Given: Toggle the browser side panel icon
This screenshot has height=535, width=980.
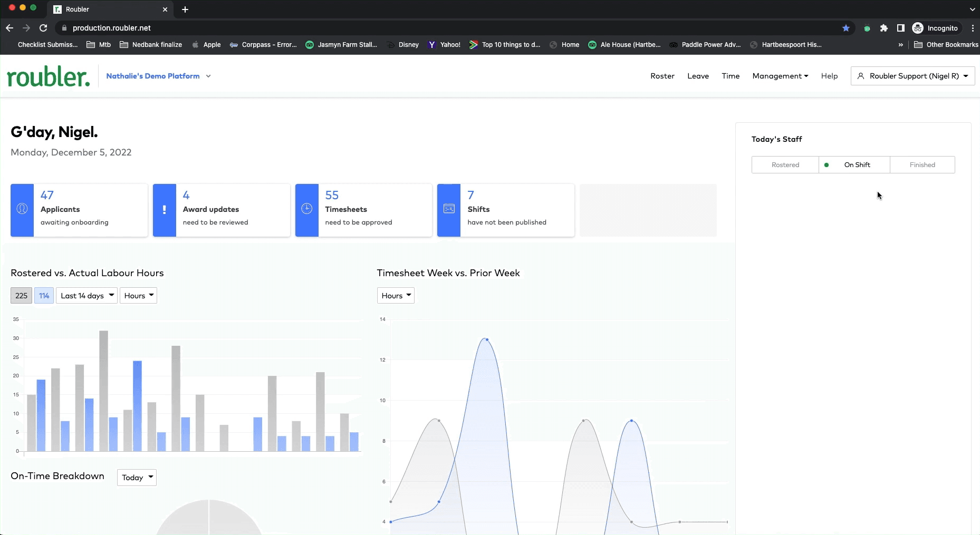Looking at the screenshot, I should (901, 28).
